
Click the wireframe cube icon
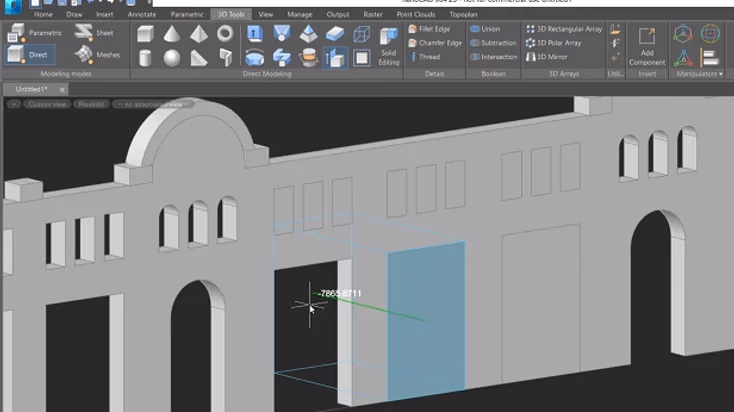click(361, 34)
